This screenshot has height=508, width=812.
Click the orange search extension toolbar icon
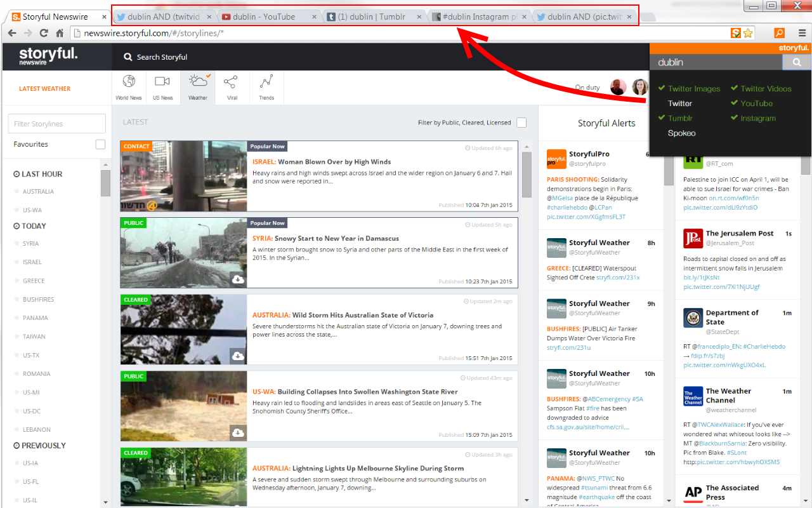[x=779, y=33]
